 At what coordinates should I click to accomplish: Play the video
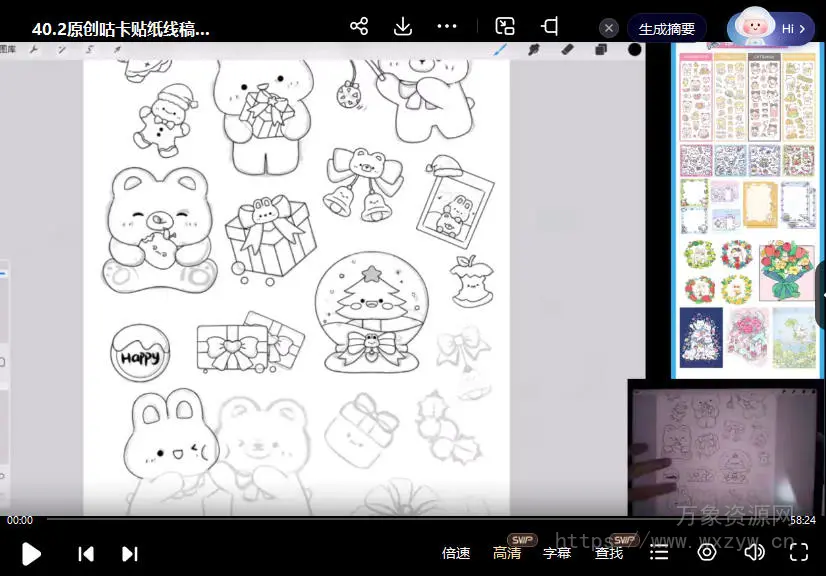31,553
